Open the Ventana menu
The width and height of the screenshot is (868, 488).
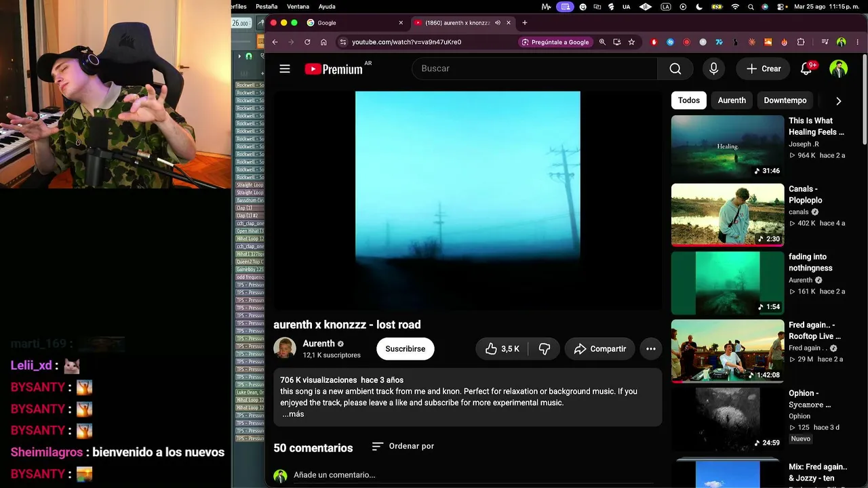tap(298, 7)
